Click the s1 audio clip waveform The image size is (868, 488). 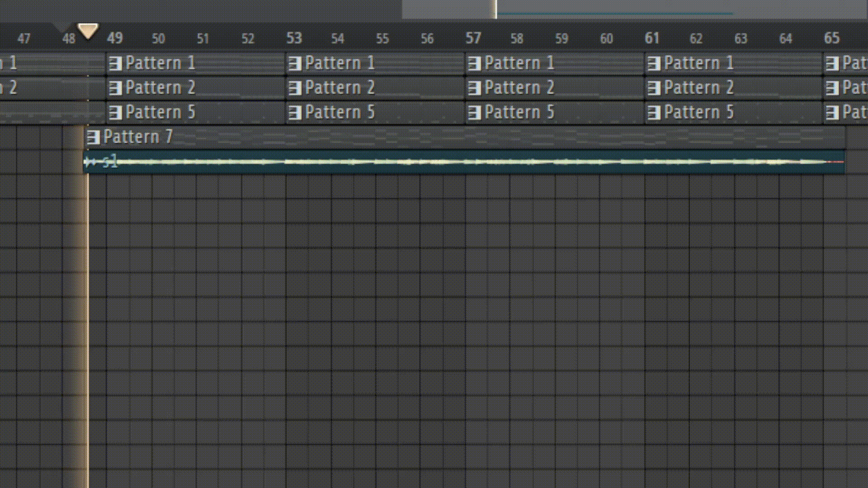coord(452,162)
